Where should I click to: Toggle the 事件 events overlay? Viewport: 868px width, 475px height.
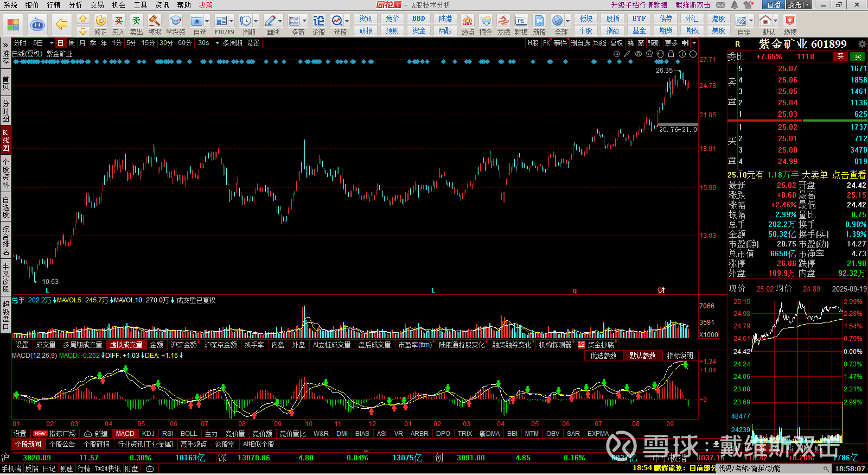point(560,43)
